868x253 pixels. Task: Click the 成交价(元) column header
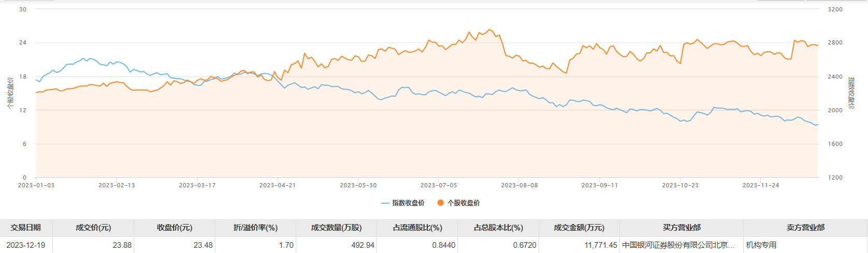click(93, 228)
